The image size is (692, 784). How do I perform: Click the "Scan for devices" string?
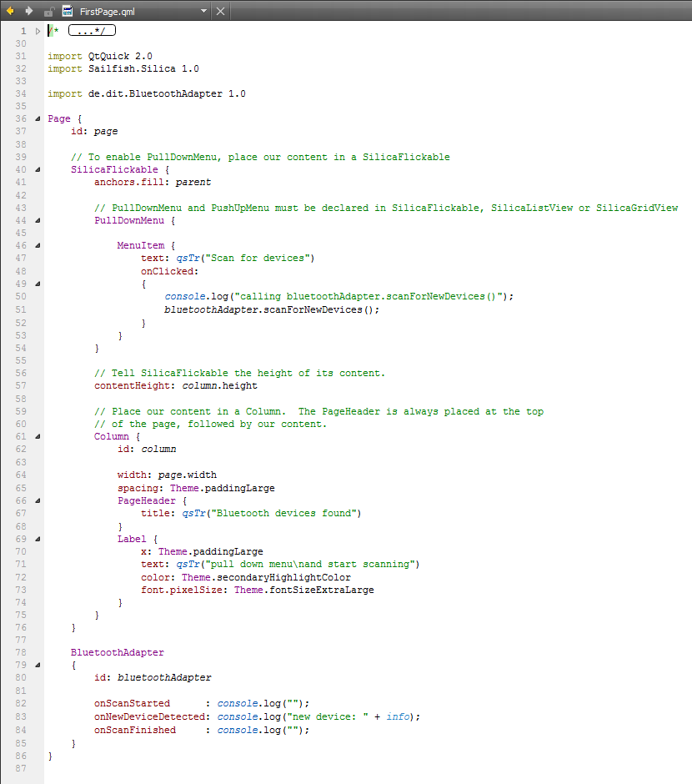click(258, 258)
